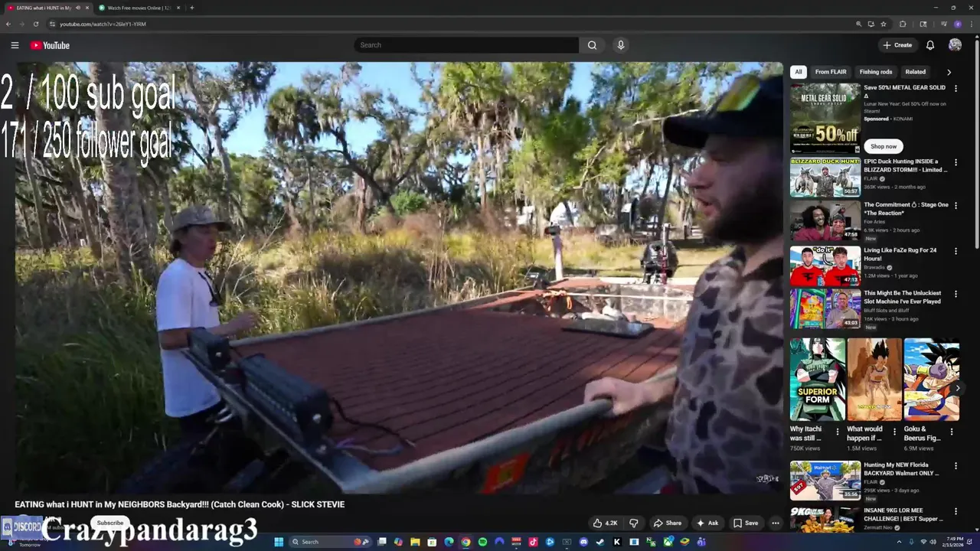Open Living Like FaZe Rug thumbnail
Screen dimensions: 980x551
click(825, 266)
